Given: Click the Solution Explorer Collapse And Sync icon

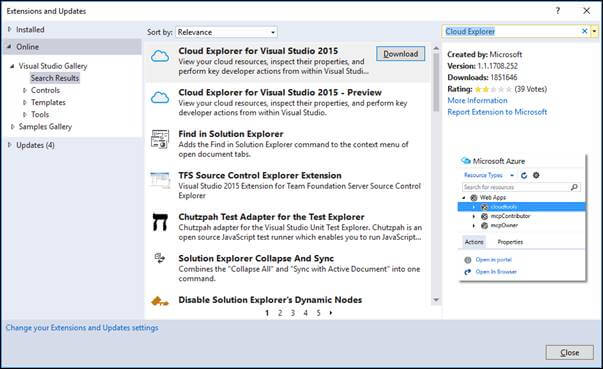Looking at the screenshot, I should [160, 258].
